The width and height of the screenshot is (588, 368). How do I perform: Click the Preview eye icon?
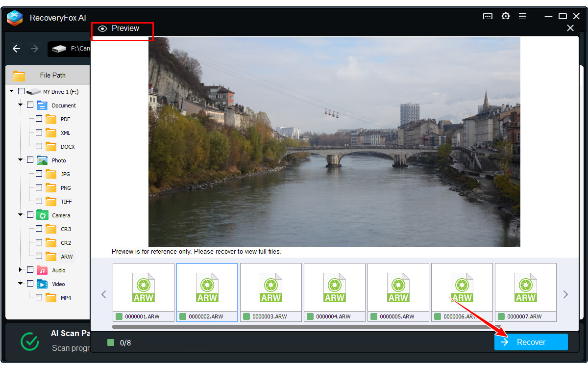pos(103,28)
